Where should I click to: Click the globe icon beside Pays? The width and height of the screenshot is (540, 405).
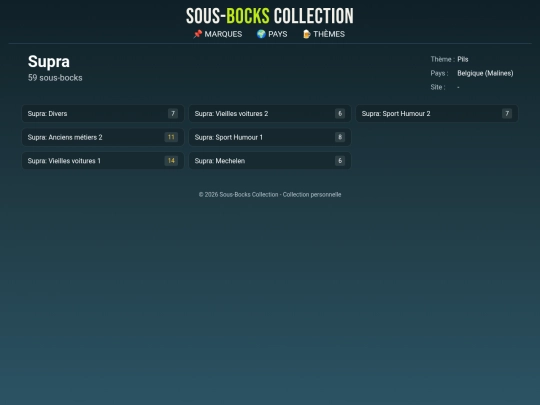(x=261, y=34)
